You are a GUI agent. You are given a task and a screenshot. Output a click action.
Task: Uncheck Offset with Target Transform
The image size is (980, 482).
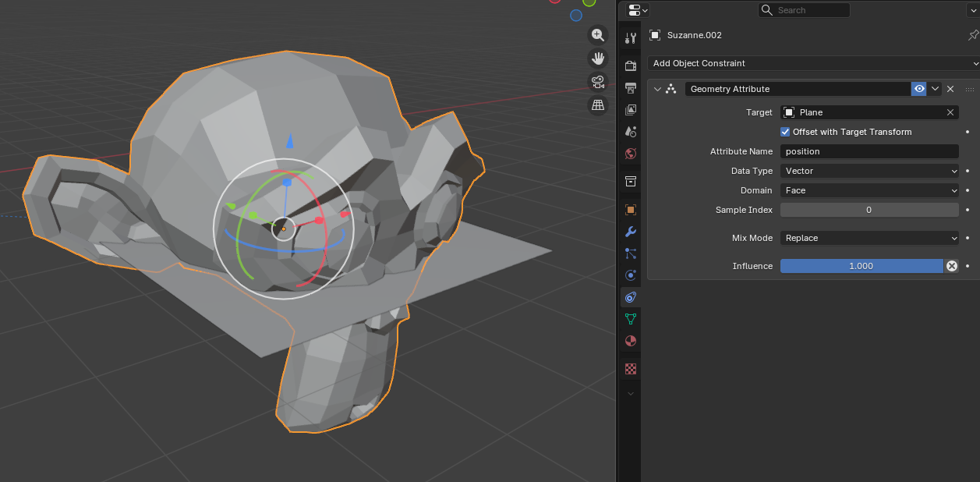point(785,132)
